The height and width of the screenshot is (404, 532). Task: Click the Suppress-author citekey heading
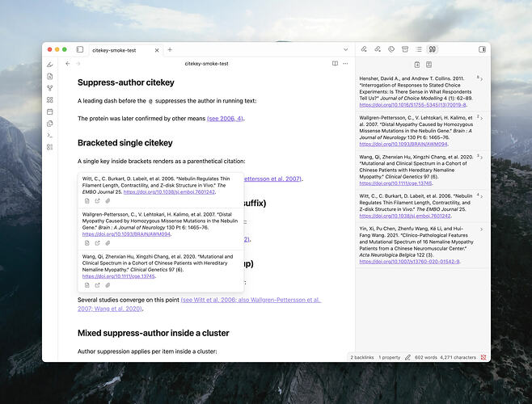[126, 82]
